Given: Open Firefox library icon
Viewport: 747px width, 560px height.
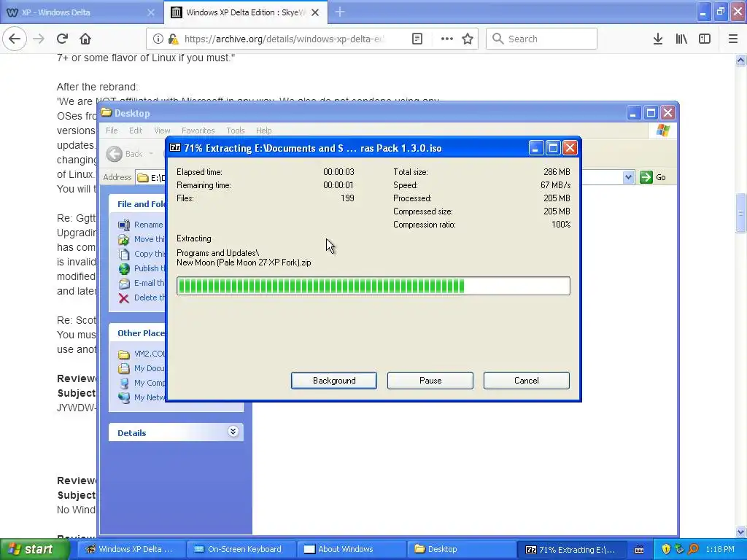Looking at the screenshot, I should [681, 39].
